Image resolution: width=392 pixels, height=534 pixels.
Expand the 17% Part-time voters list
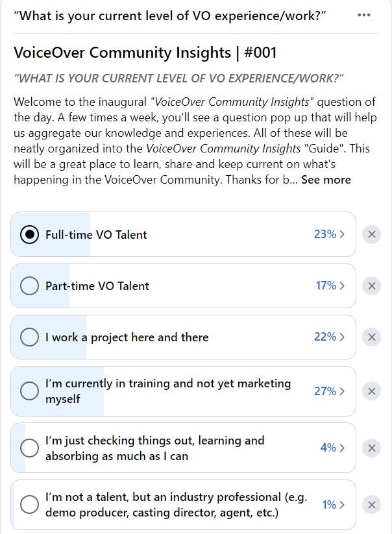(x=330, y=285)
